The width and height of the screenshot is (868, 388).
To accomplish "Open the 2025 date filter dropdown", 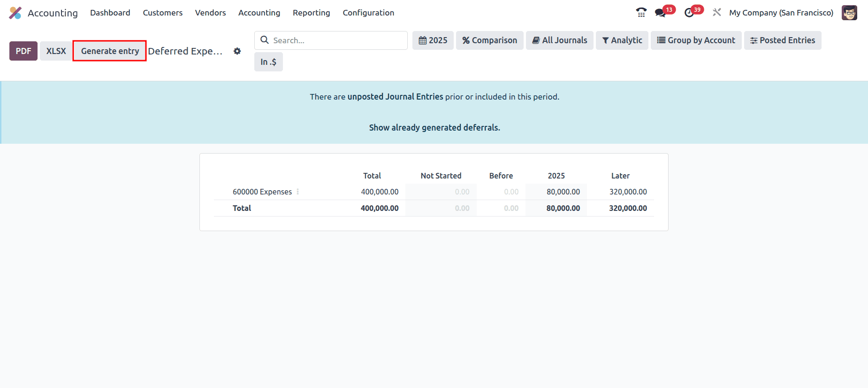I will pyautogui.click(x=433, y=40).
